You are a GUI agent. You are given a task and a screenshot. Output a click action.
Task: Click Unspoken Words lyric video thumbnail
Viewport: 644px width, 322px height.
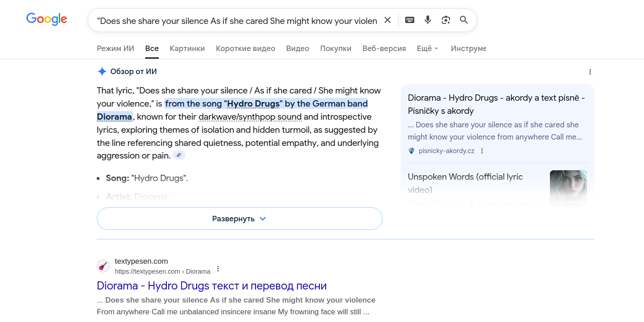(568, 188)
